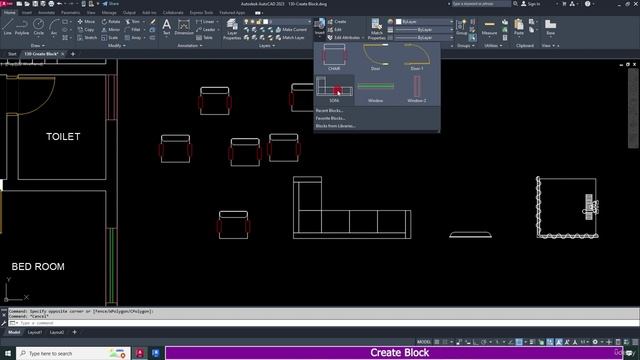Click the Match Properties tool
This screenshot has width=640, height=360.
[376, 29]
